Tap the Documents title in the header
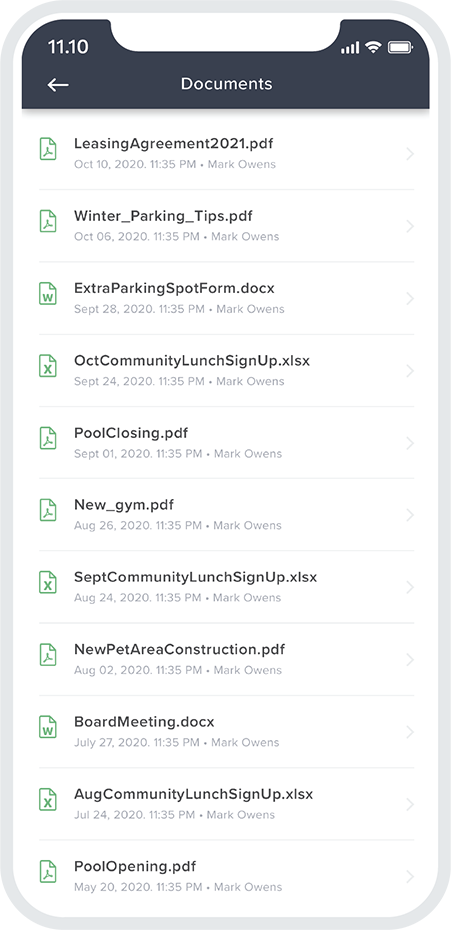This screenshot has width=451, height=930. (227, 84)
